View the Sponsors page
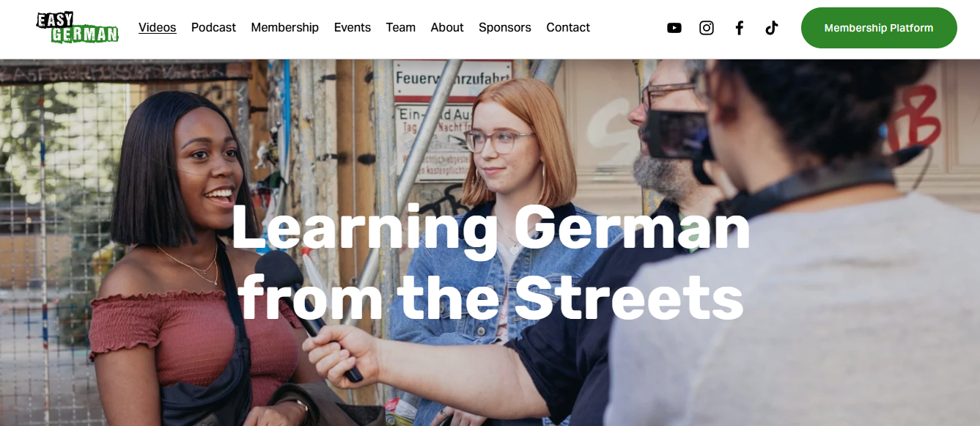Viewport: 980px width, 426px height. (505, 27)
